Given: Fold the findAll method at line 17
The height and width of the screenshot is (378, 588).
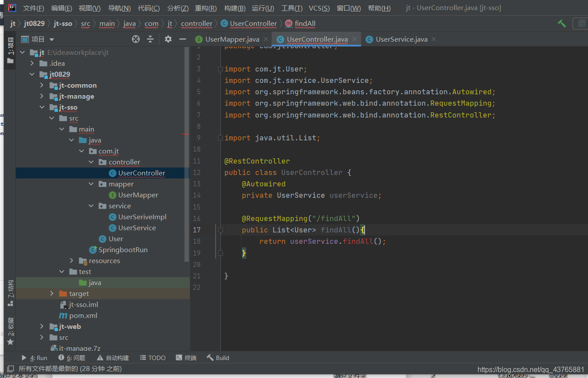Looking at the screenshot, I should pyautogui.click(x=220, y=230).
